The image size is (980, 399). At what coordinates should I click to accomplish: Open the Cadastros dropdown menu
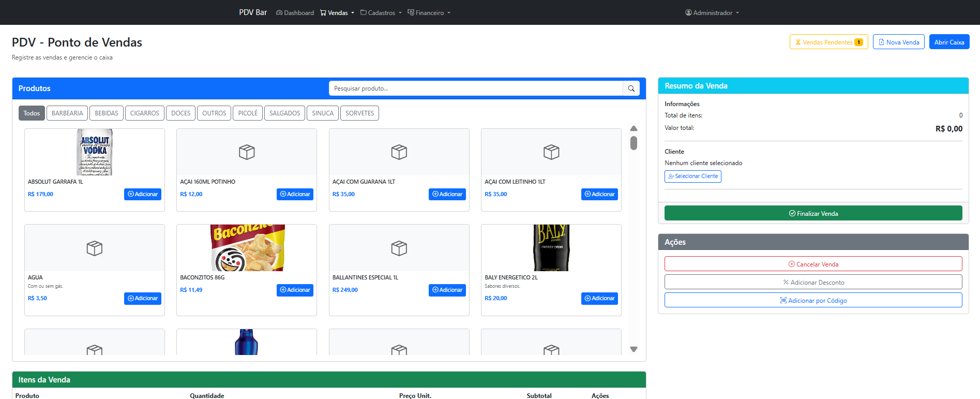381,13
